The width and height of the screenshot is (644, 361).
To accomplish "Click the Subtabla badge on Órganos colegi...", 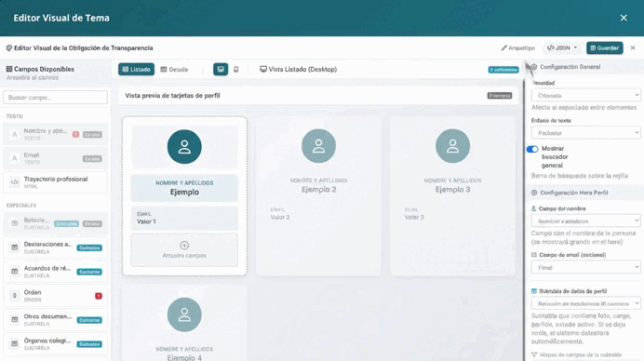I will (89, 344).
